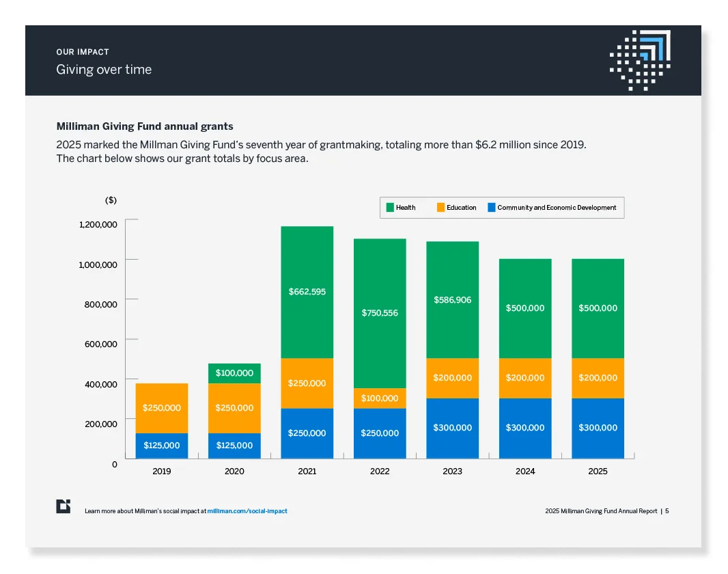Screen dimensions: 728x574
Task: Click the 600,000 y-axis label
Action: [x=101, y=344]
